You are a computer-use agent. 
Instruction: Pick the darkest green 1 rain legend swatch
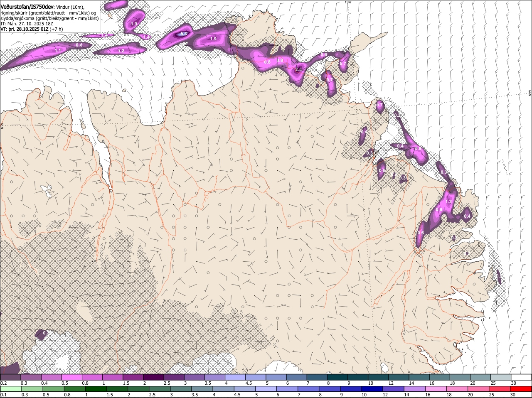(x=95, y=389)
